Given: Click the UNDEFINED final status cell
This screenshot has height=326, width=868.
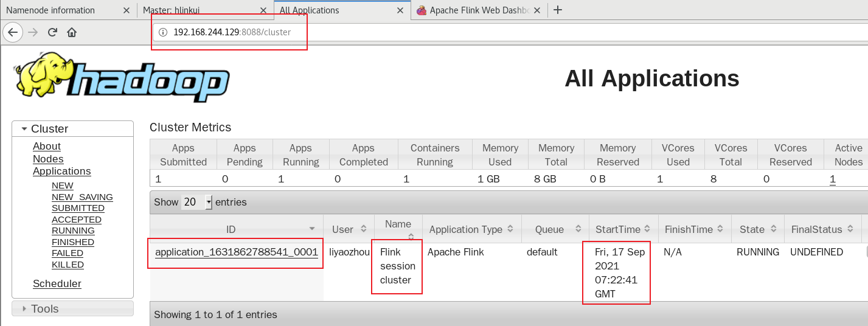Looking at the screenshot, I should tap(817, 252).
